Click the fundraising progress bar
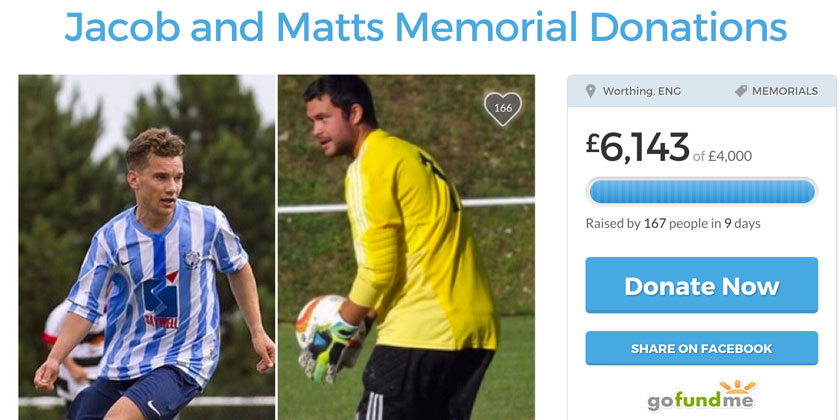 pyautogui.click(x=701, y=191)
